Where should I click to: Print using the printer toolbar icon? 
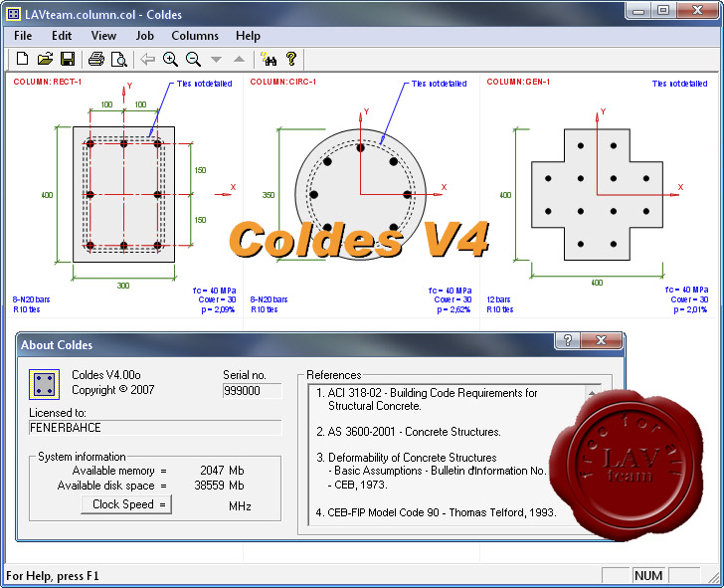tap(96, 59)
